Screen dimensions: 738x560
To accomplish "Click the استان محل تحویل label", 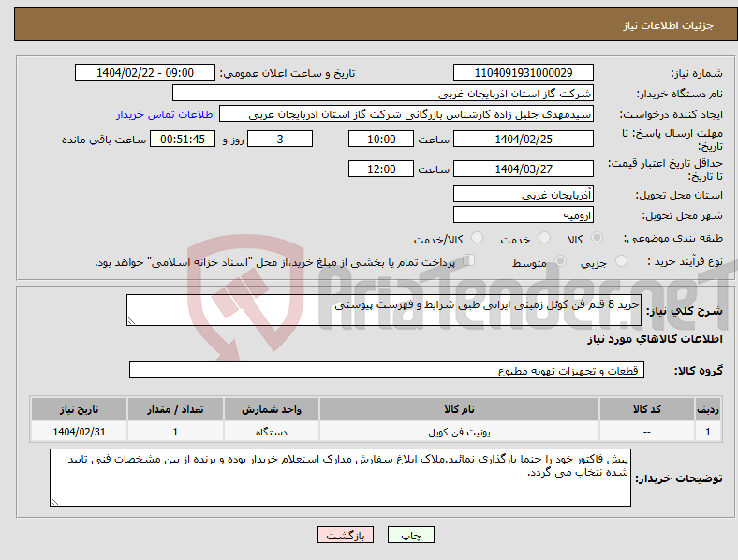I will pos(679,195).
